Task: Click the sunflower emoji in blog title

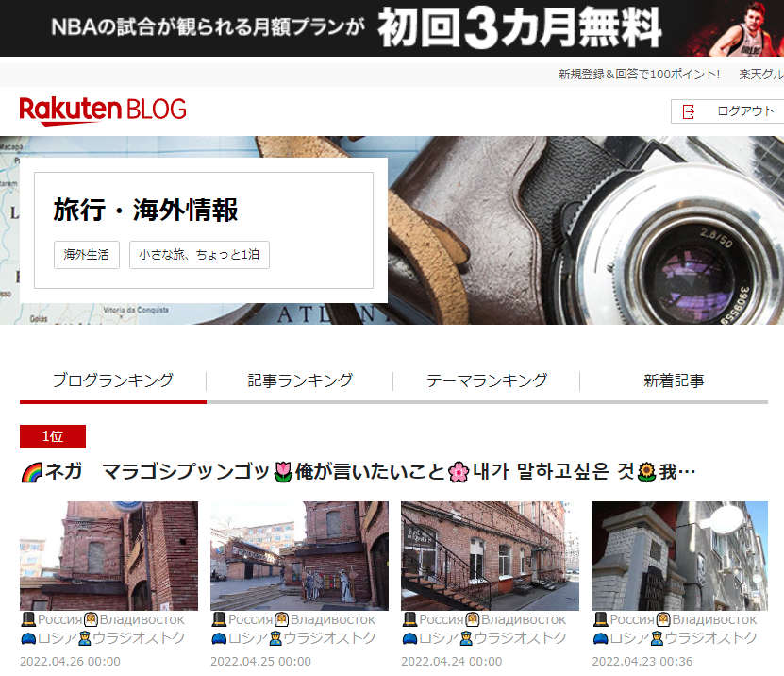Action: [647, 472]
